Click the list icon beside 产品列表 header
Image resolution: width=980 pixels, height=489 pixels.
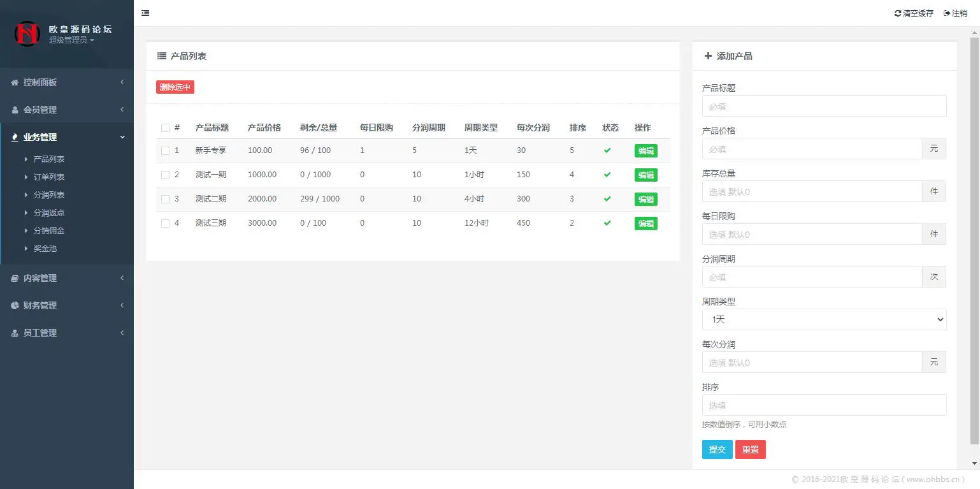[161, 55]
